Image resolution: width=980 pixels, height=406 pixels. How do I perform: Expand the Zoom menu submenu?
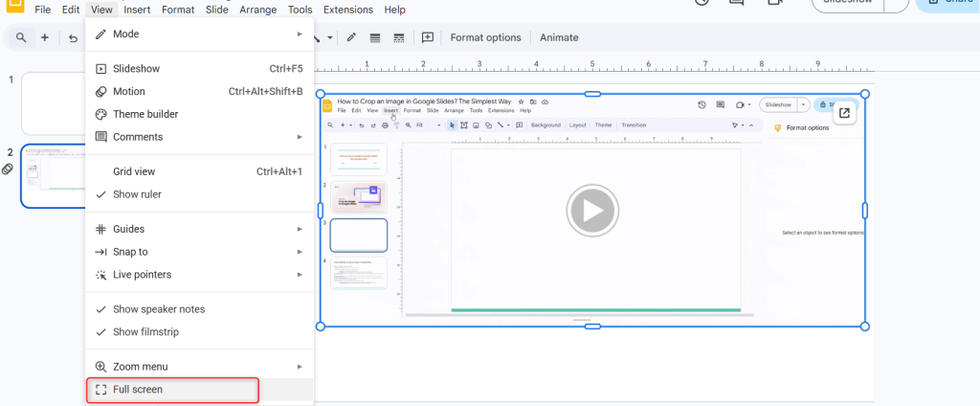(x=199, y=367)
